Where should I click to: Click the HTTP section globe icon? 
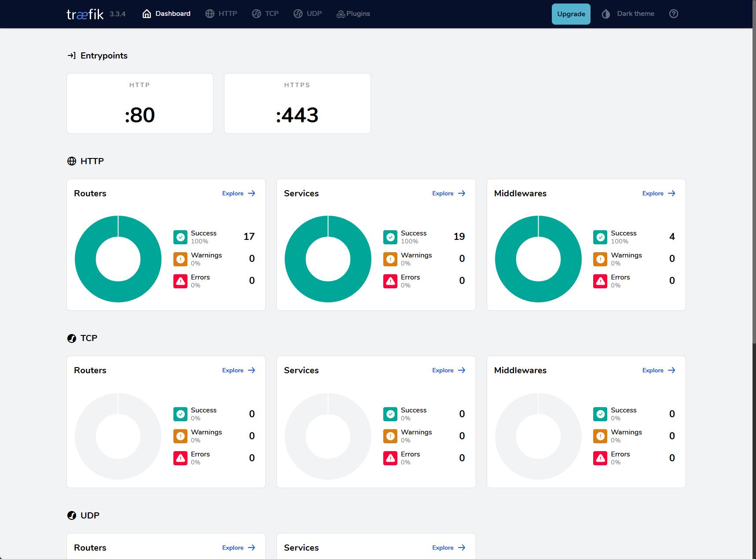point(72,161)
